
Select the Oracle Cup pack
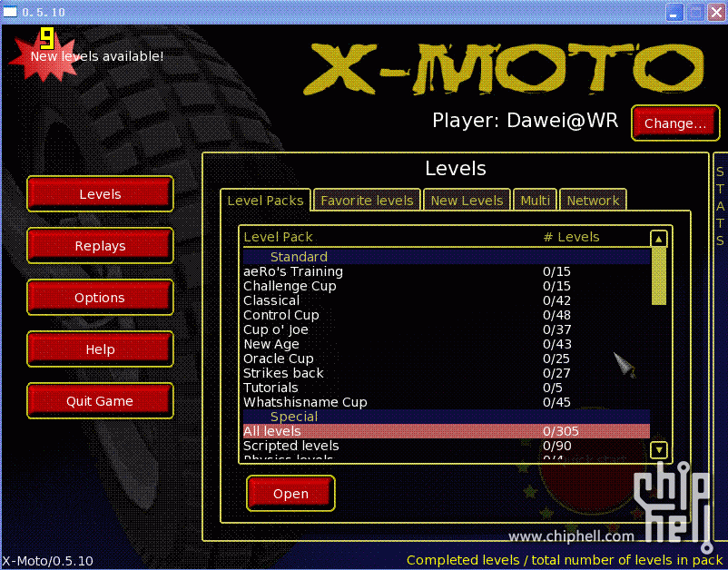tap(447, 359)
